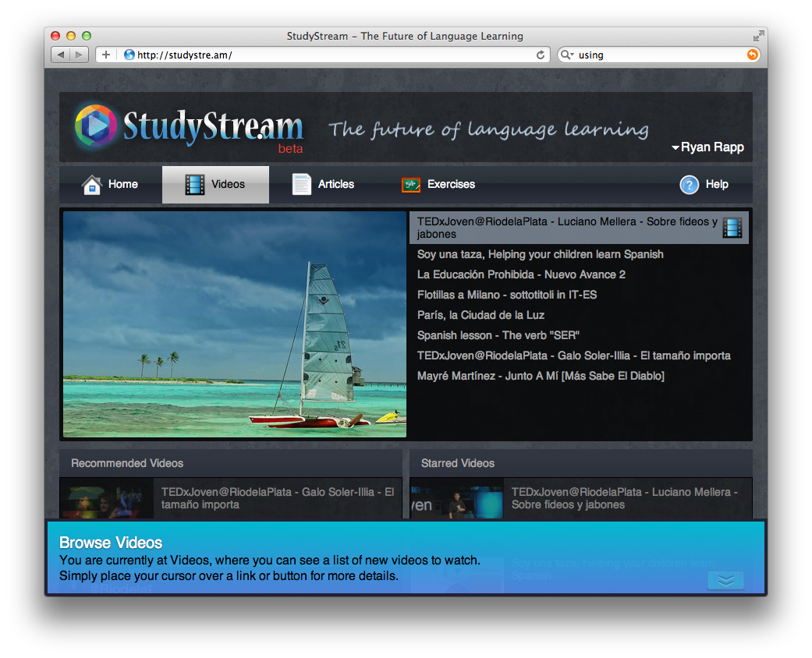Open 'París, la Ciudad de la Luz'

click(480, 315)
